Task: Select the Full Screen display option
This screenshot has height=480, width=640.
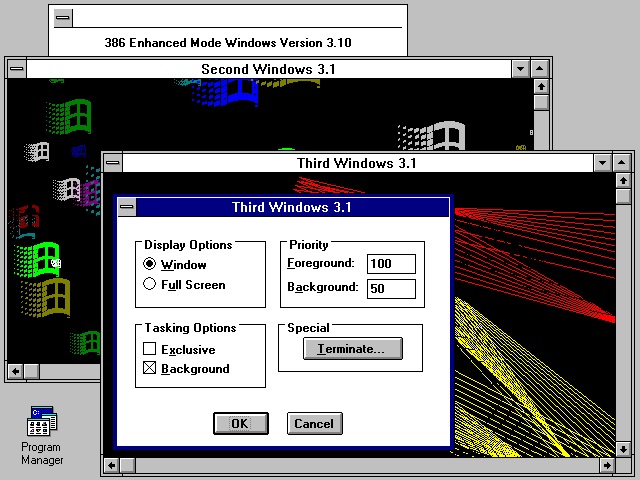Action: coord(150,284)
